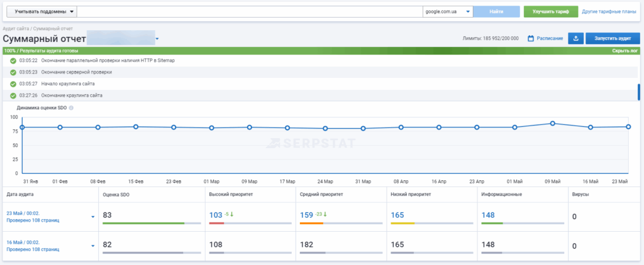Click green checkmark for Начало краулинга сайта
This screenshot has height=265, width=644.
(x=13, y=84)
